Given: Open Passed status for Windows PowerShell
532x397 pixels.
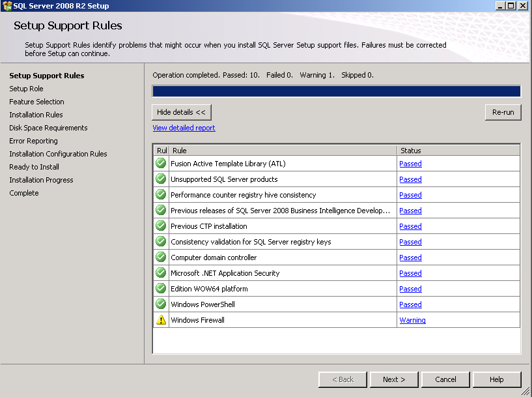Looking at the screenshot, I should [x=410, y=304].
